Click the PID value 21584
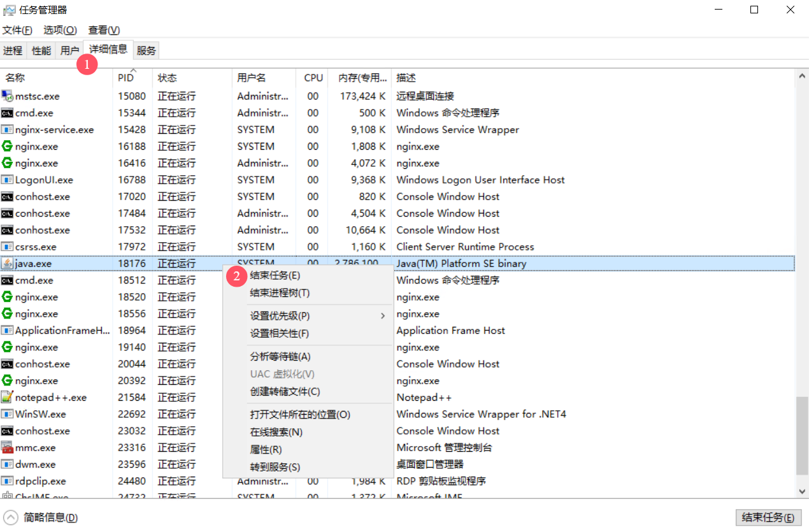Image resolution: width=809 pixels, height=532 pixels. [x=132, y=398]
